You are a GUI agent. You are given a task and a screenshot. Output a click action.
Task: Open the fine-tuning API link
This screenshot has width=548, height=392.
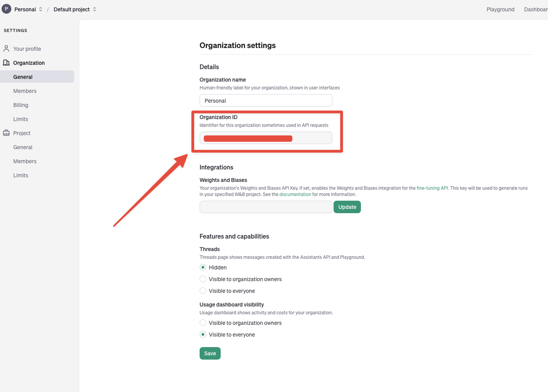pyautogui.click(x=432, y=188)
